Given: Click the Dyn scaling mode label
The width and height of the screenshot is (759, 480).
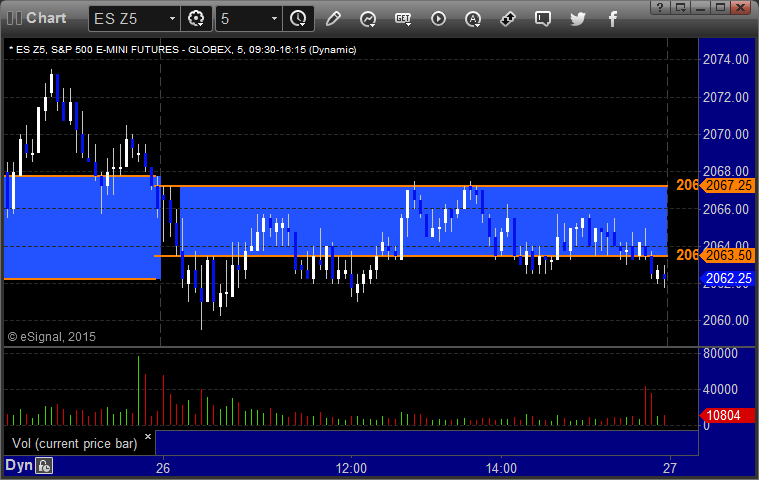Looking at the screenshot, I should click(x=19, y=465).
